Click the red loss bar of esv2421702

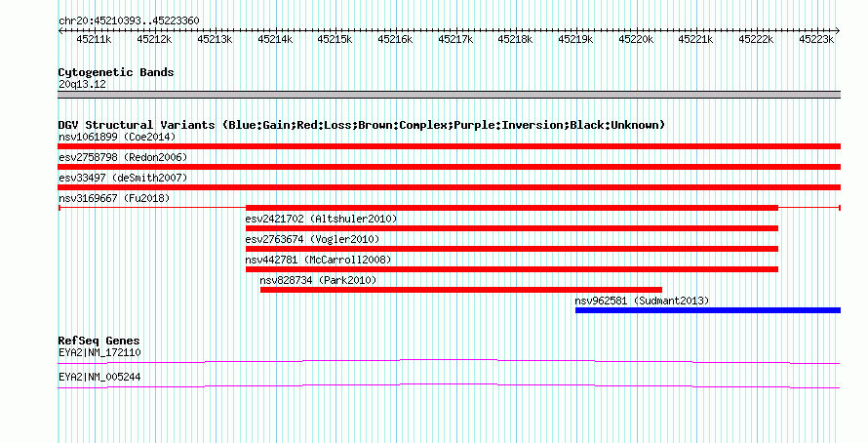click(512, 228)
